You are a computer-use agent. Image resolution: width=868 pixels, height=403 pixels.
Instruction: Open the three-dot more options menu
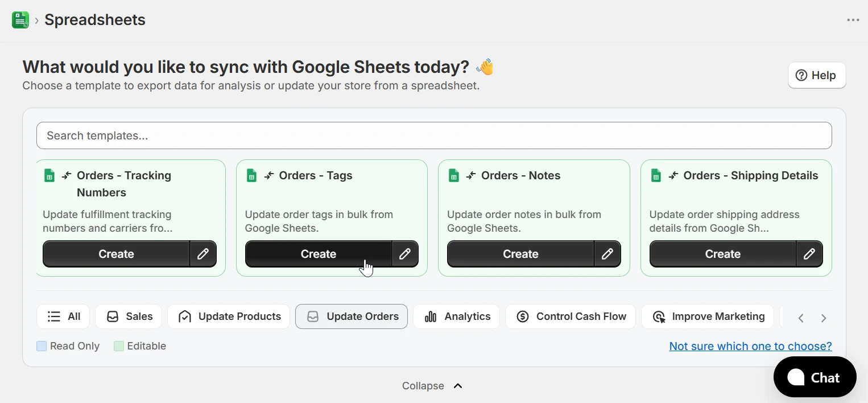853,20
